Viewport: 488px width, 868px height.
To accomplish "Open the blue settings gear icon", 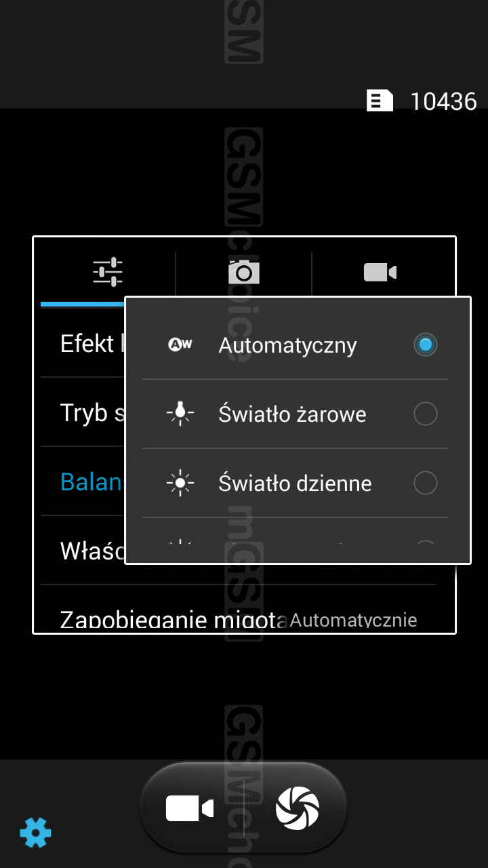I will pyautogui.click(x=35, y=832).
